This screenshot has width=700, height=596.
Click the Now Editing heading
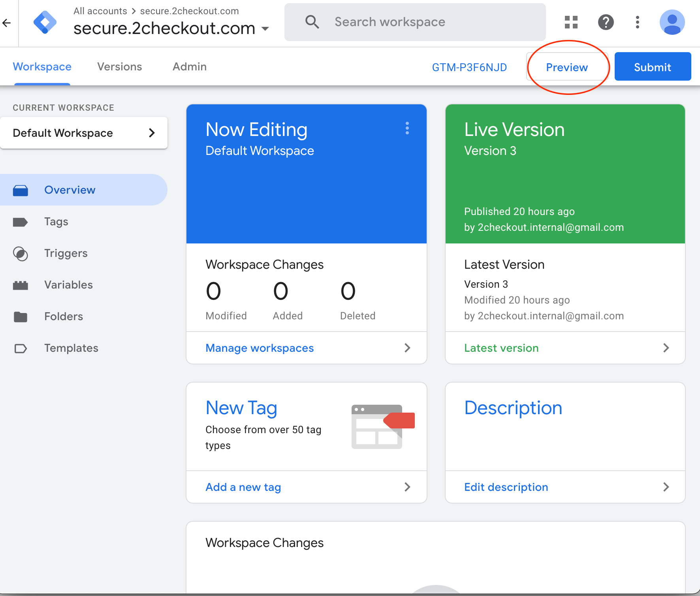point(256,130)
